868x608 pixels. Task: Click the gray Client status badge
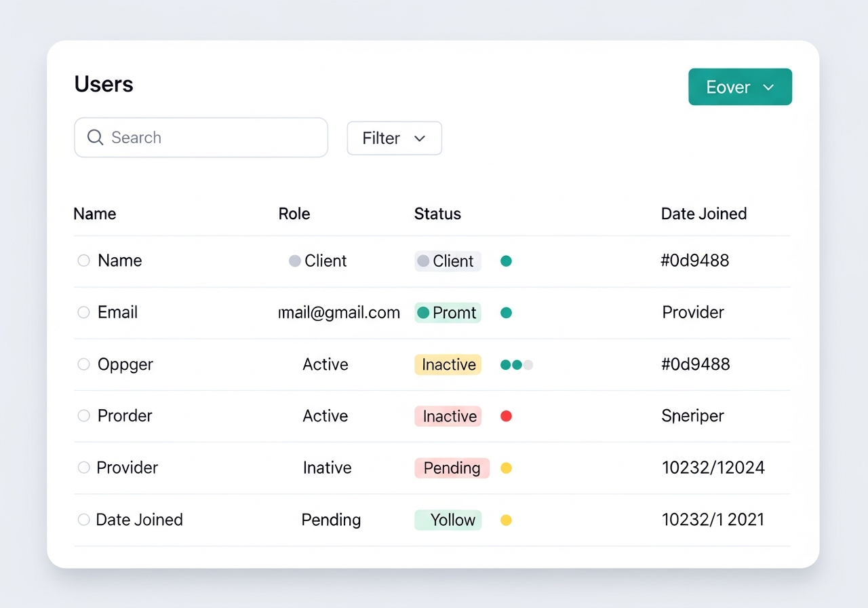coord(448,261)
